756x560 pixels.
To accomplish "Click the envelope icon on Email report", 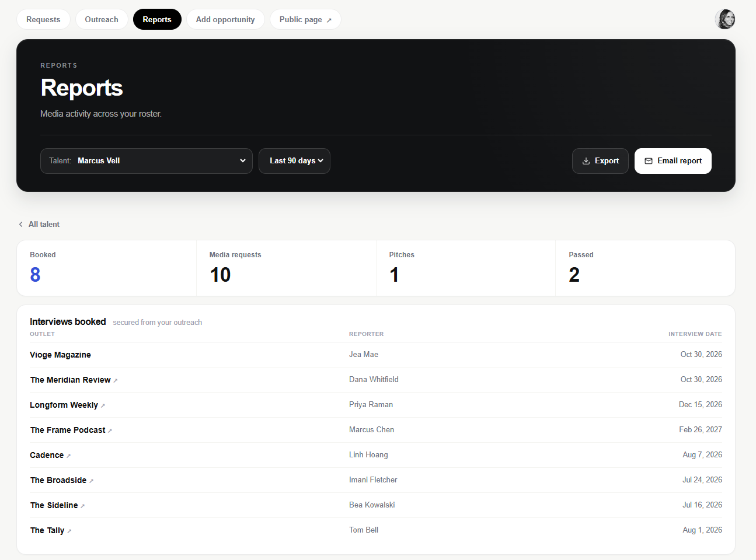I will 649,161.
